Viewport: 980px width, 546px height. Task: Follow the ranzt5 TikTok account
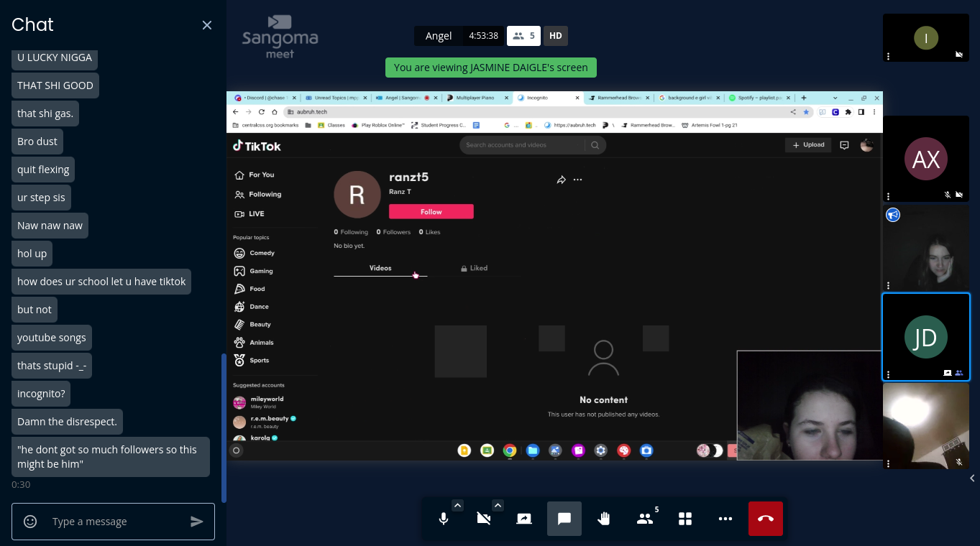tap(430, 211)
